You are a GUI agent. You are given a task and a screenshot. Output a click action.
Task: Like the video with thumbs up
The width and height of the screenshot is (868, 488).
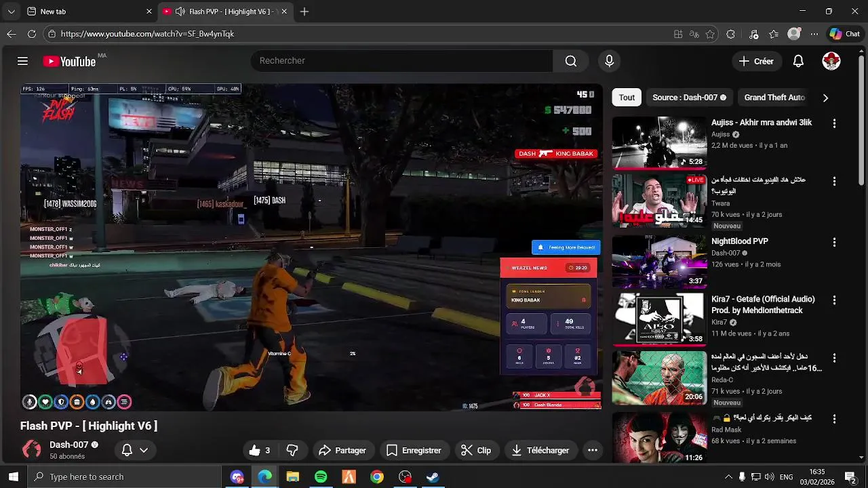pos(261,450)
